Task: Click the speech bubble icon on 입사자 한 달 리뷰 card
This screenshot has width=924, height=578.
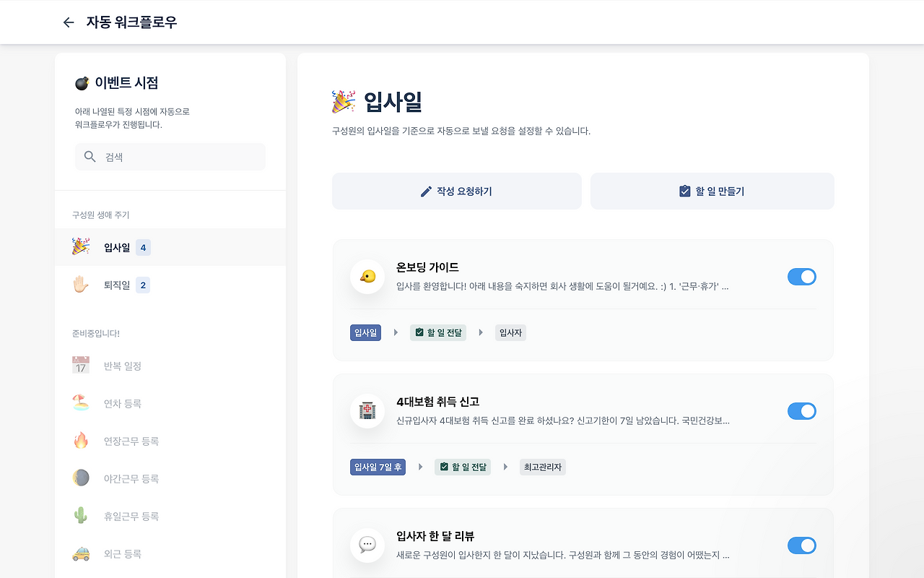Action: pyautogui.click(x=367, y=545)
